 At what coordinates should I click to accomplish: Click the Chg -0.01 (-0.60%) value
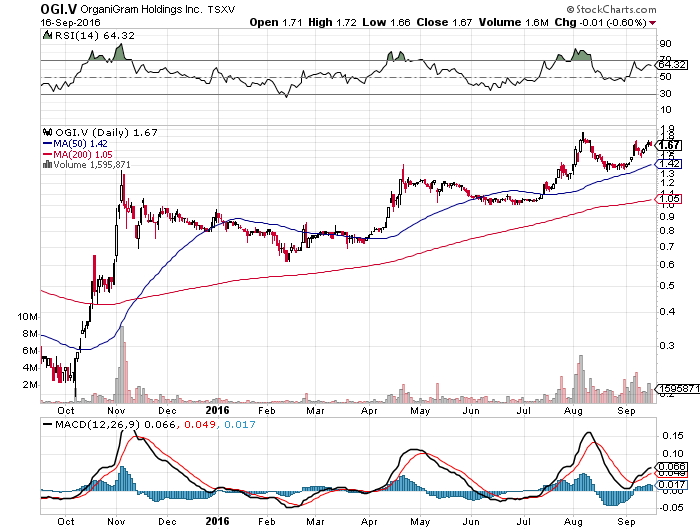(600, 22)
